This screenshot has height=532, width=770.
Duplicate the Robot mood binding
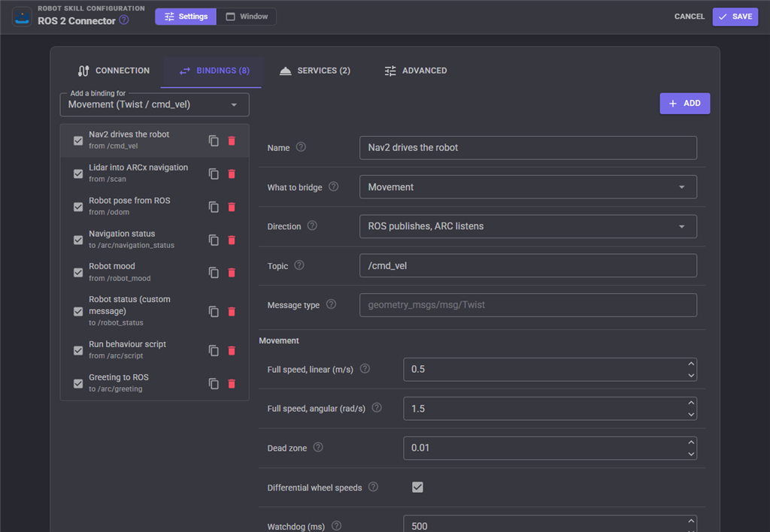(x=214, y=272)
